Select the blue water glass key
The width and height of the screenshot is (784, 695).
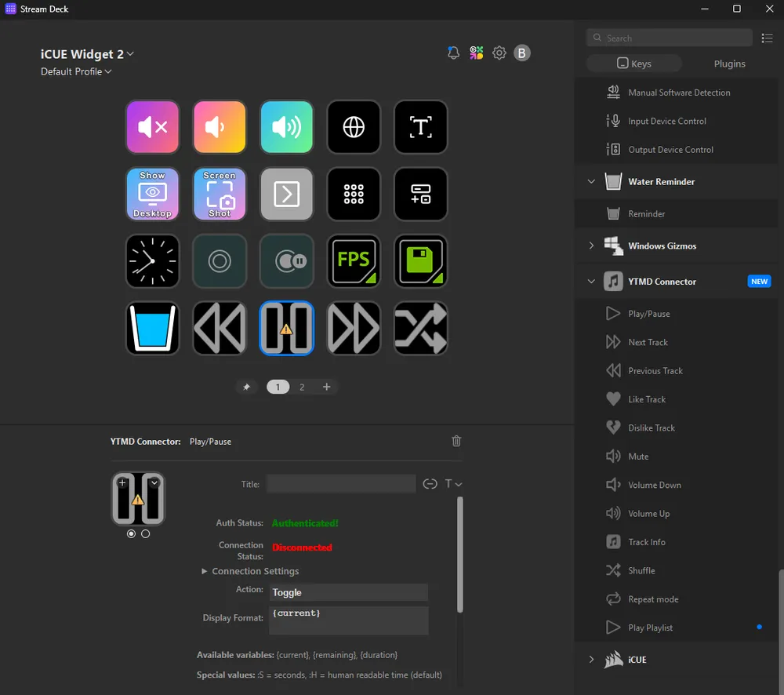click(x=153, y=328)
